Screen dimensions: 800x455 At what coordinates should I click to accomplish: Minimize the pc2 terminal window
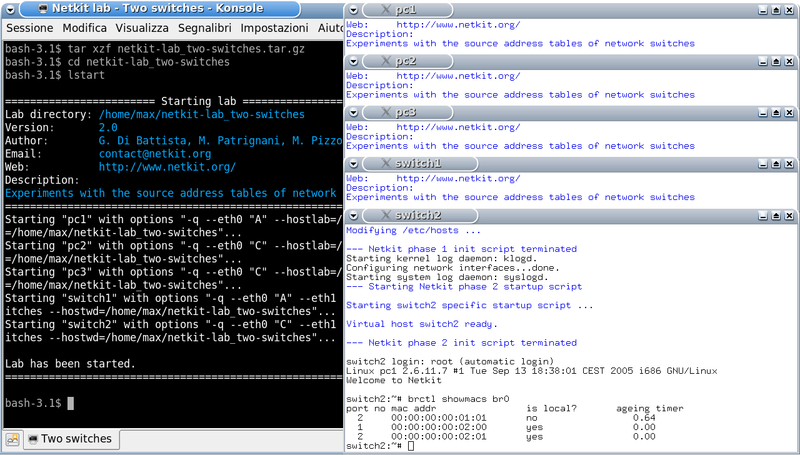[x=763, y=61]
